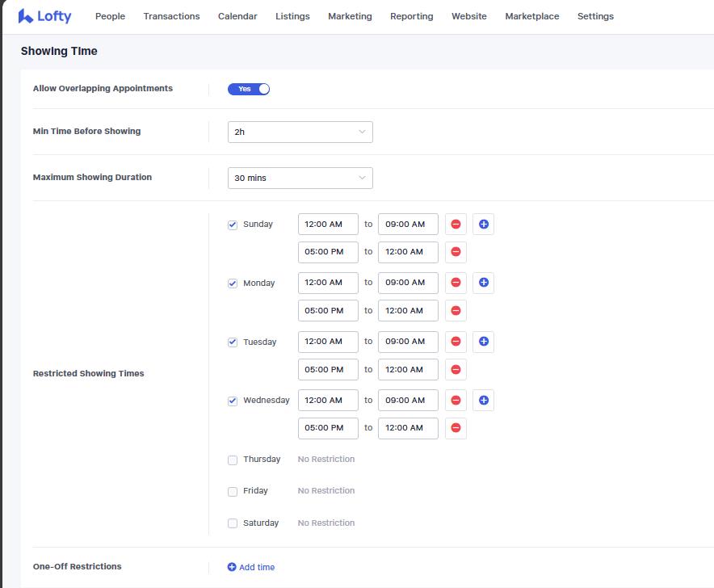Open the Website menu

point(469,16)
